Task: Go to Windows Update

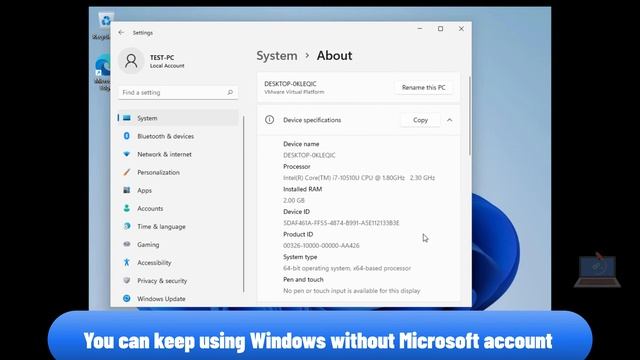Action: [x=178, y=298]
